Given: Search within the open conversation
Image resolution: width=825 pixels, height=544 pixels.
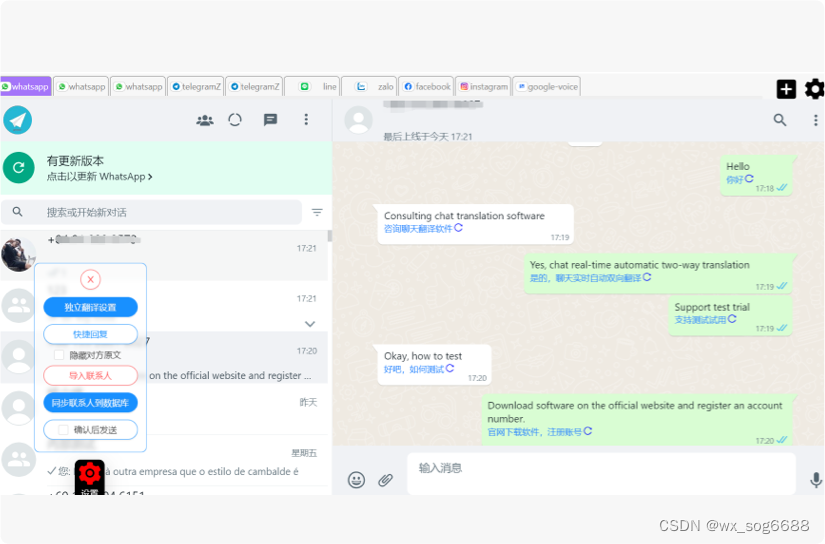Looking at the screenshot, I should click(x=780, y=120).
